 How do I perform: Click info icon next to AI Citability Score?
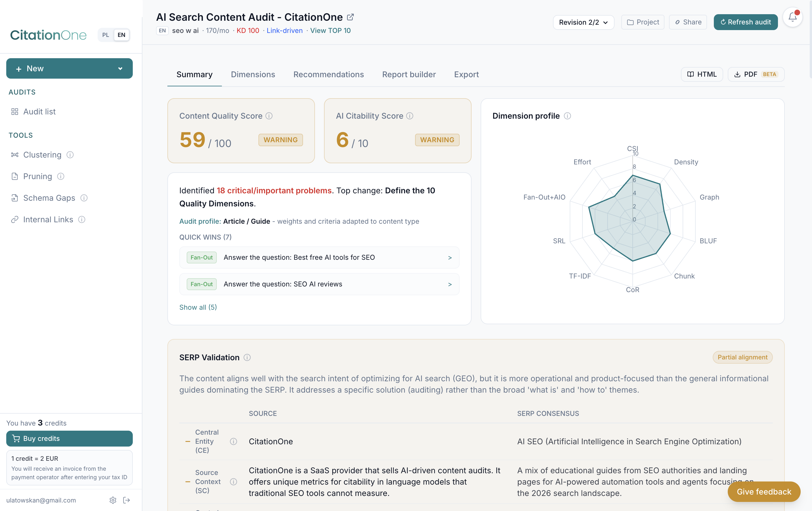(x=409, y=116)
